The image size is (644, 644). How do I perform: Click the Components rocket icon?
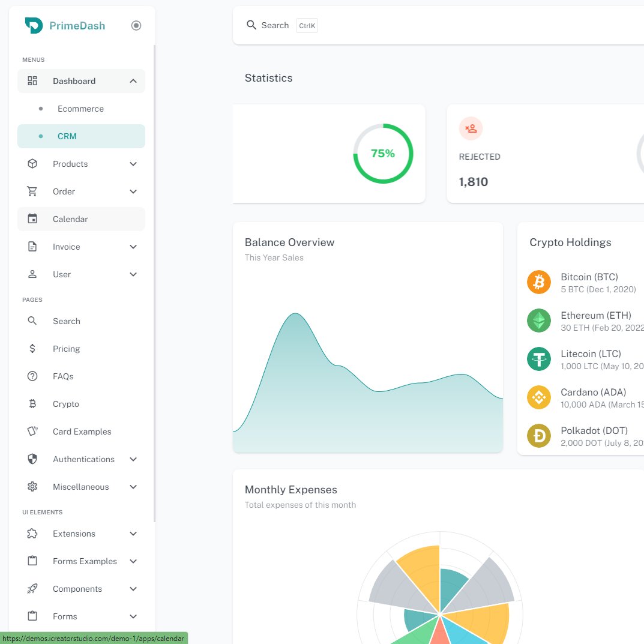click(32, 589)
